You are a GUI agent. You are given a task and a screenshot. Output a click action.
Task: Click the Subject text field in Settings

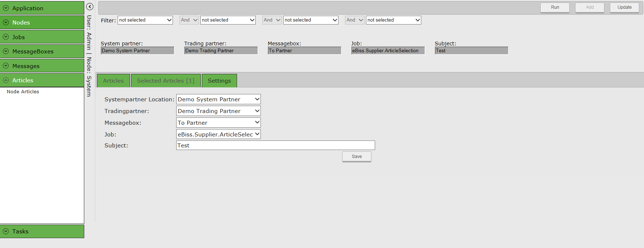(275, 145)
